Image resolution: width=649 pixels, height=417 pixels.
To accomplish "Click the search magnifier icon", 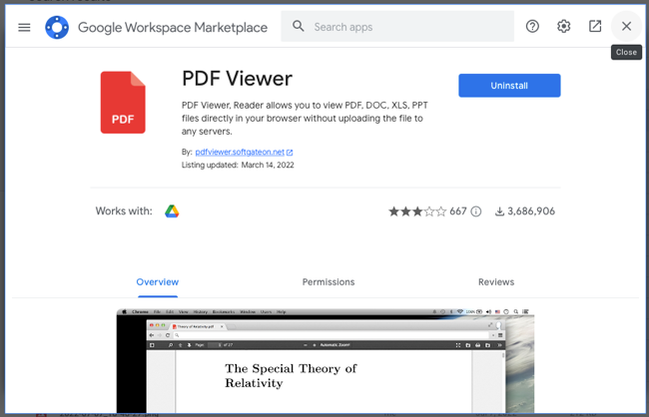I will coord(298,27).
